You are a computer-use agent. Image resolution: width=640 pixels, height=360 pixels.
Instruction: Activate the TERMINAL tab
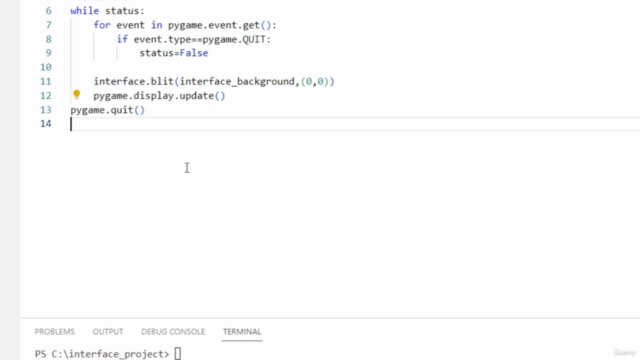[242, 331]
